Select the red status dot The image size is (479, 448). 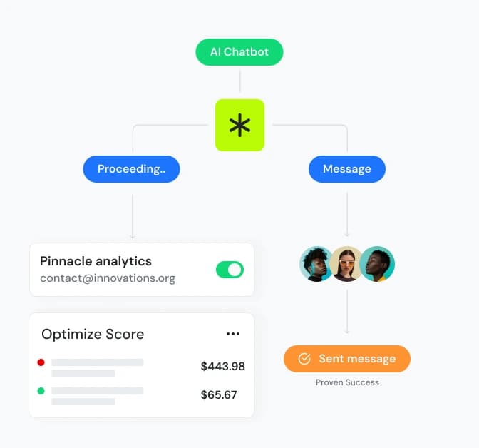tap(41, 362)
